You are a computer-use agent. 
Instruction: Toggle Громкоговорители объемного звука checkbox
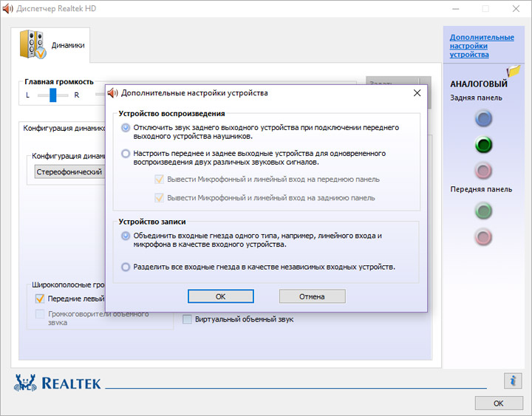coord(40,314)
